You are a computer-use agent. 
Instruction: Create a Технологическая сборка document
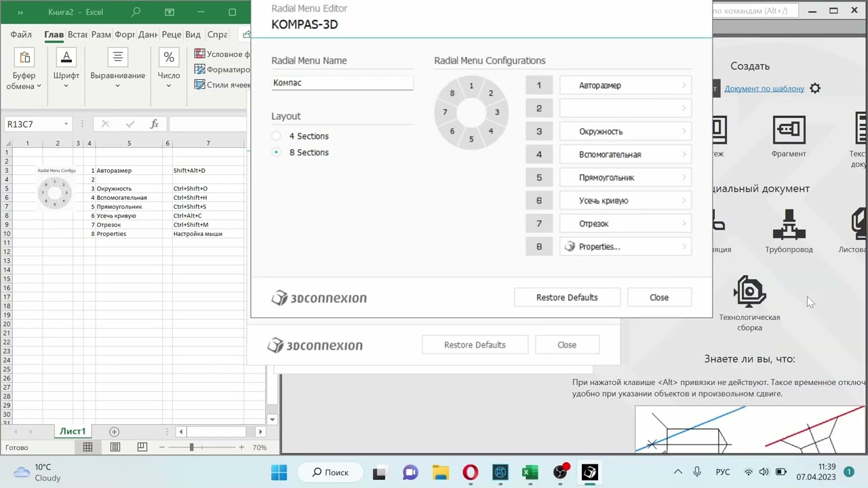(x=749, y=304)
